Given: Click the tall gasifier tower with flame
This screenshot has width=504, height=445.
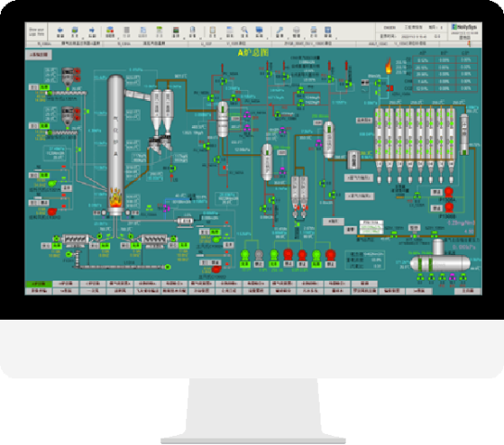Looking at the screenshot, I should (x=116, y=145).
